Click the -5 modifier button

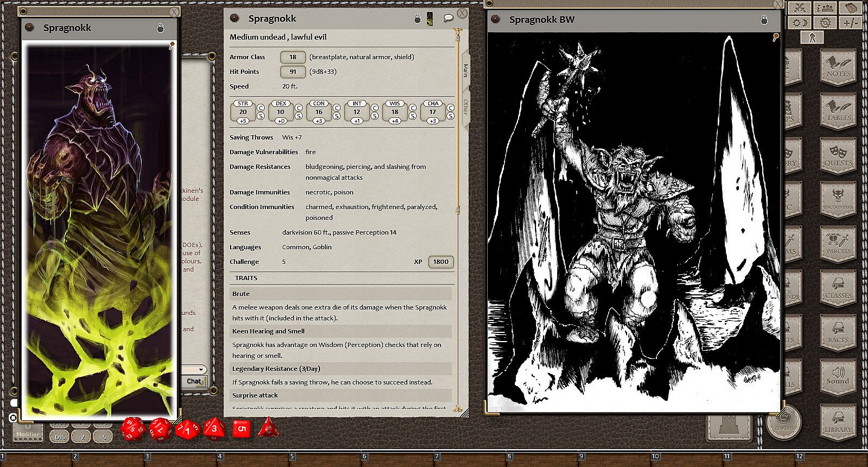click(x=103, y=437)
